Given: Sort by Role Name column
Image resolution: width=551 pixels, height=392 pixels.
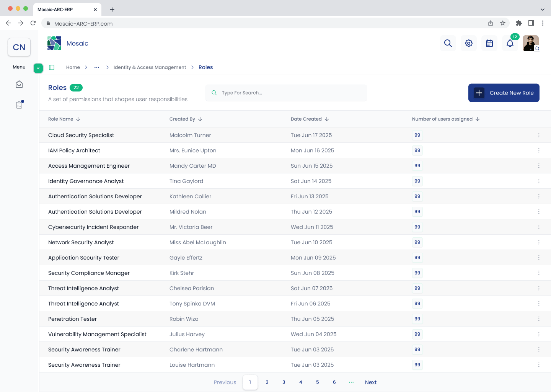Looking at the screenshot, I should pos(64,119).
